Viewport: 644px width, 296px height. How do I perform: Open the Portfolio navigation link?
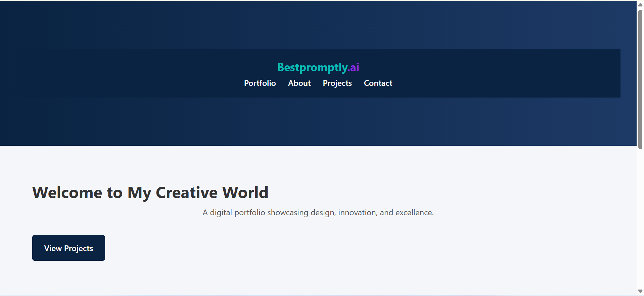tap(260, 83)
